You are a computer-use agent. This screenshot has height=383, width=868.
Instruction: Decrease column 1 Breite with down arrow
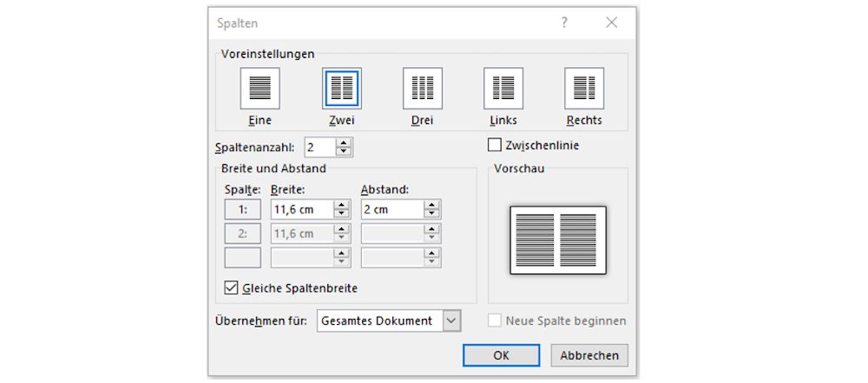(x=341, y=214)
